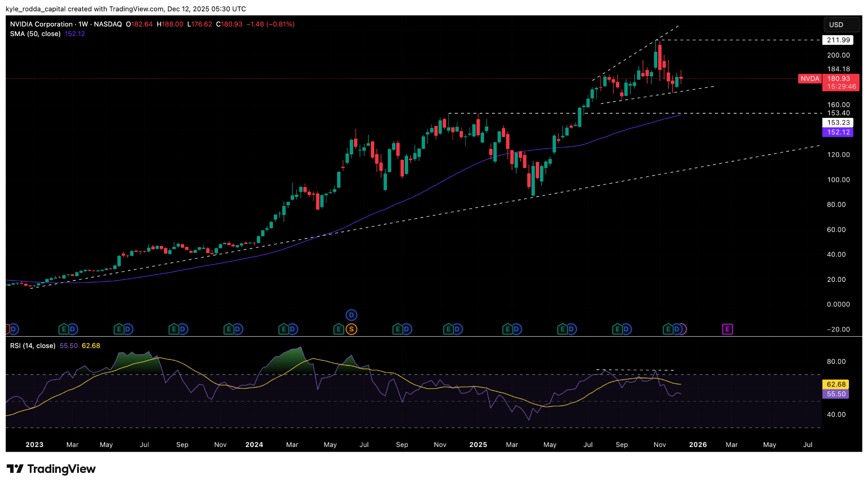Click the RSI (14, close) indicator legend
Screen dimensions: 868x486
[x=33, y=346]
